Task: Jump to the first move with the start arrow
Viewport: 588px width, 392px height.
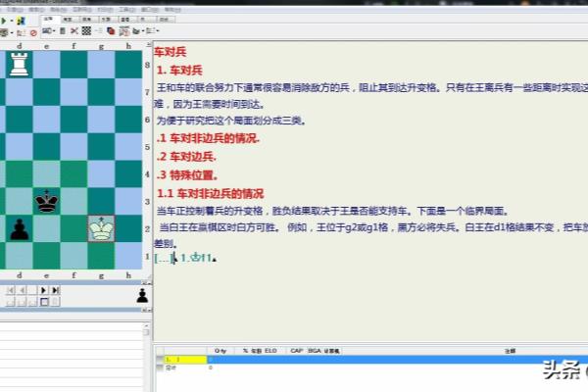Action: 10,290
